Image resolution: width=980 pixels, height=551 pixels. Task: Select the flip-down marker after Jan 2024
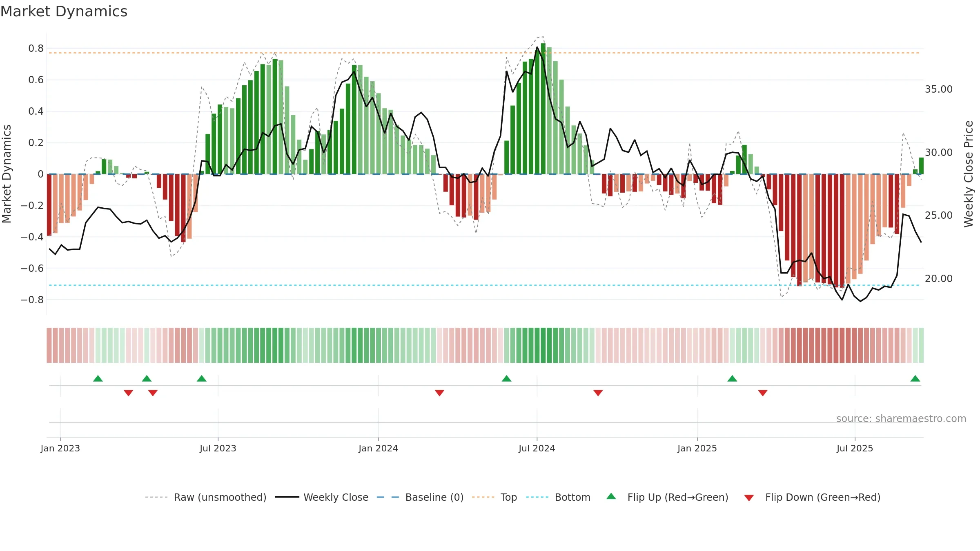tap(440, 393)
